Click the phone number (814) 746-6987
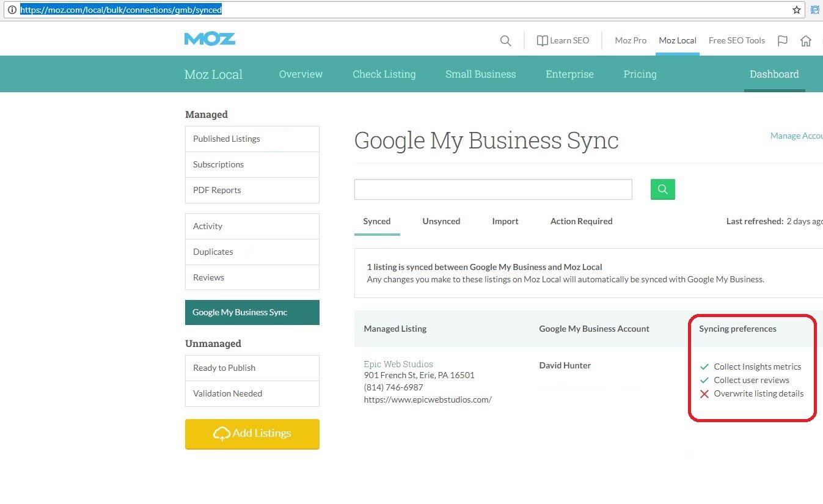The width and height of the screenshot is (823, 504). [x=393, y=387]
